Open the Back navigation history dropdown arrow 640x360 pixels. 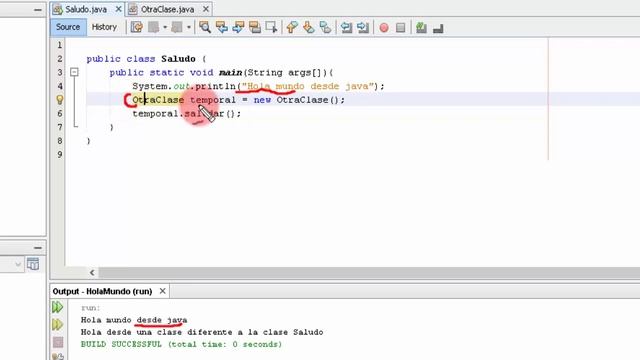165,27
